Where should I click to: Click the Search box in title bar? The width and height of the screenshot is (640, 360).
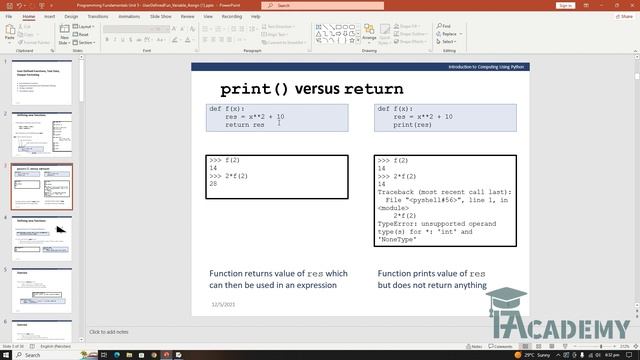coord(322,5)
